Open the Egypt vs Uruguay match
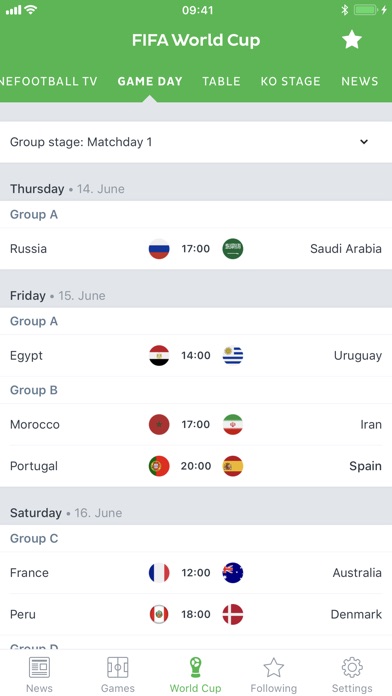This screenshot has height=696, width=392. click(x=196, y=356)
